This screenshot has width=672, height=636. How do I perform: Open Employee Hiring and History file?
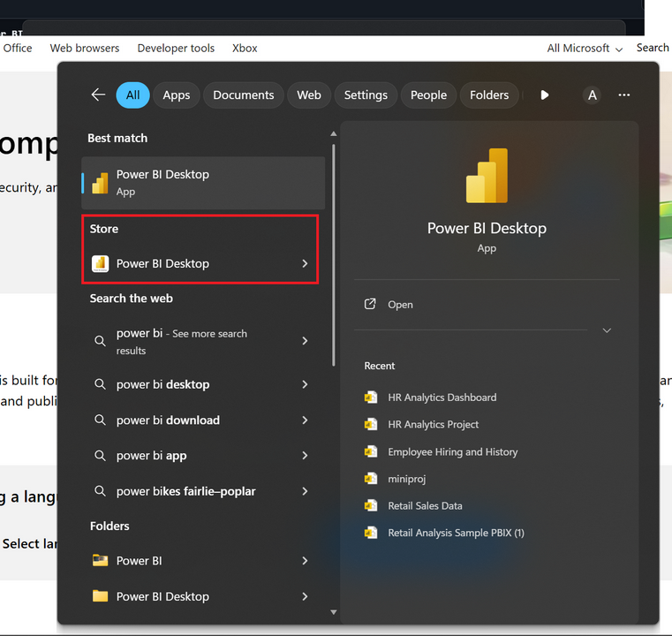pyautogui.click(x=453, y=451)
